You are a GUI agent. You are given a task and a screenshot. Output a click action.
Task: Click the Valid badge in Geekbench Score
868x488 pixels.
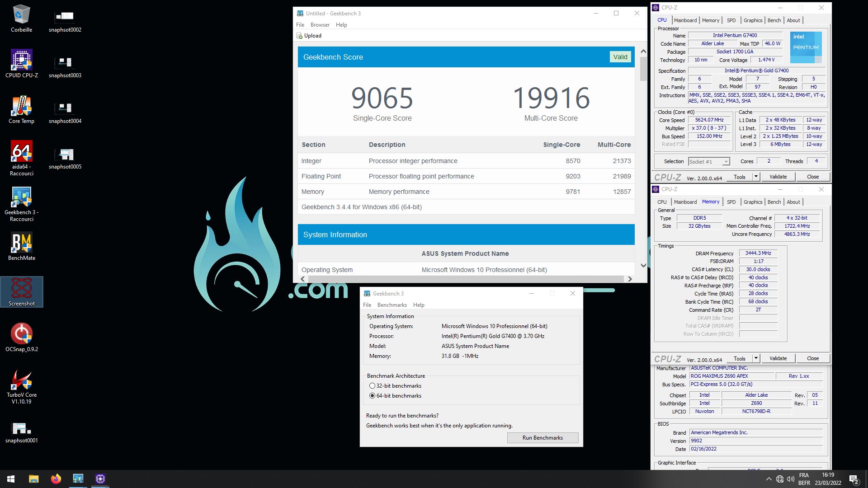coord(620,57)
